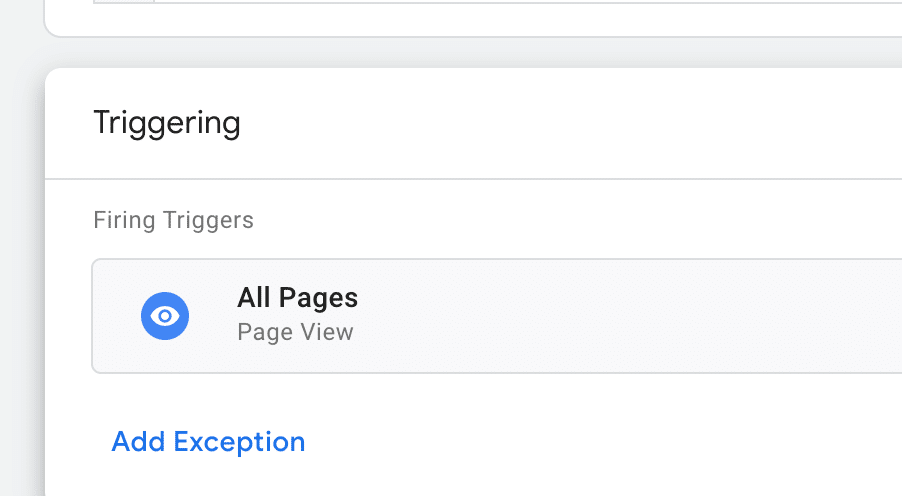
Task: Click the Firing Triggers label
Action: [x=173, y=220]
